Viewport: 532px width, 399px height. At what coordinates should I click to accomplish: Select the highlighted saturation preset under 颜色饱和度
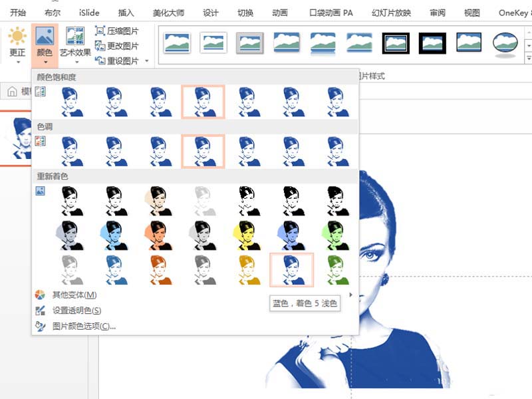(203, 102)
